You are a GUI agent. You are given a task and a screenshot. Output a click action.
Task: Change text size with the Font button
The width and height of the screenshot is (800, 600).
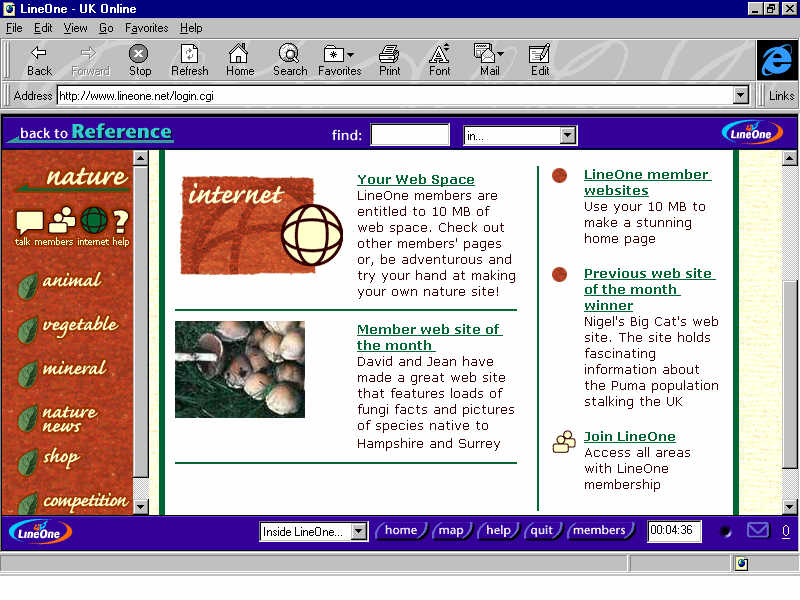(439, 61)
